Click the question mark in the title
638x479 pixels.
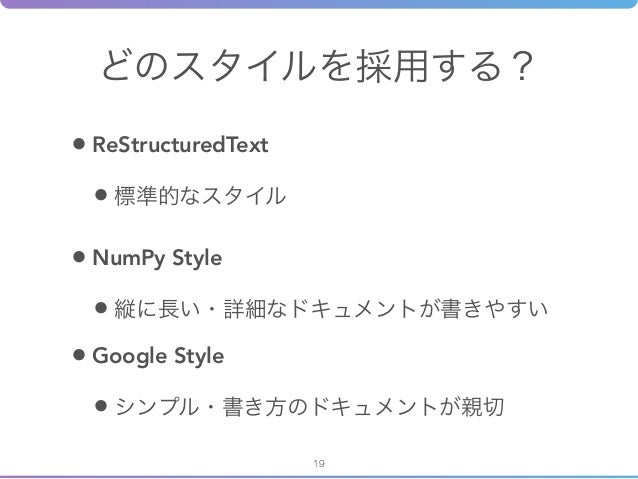coord(522,66)
